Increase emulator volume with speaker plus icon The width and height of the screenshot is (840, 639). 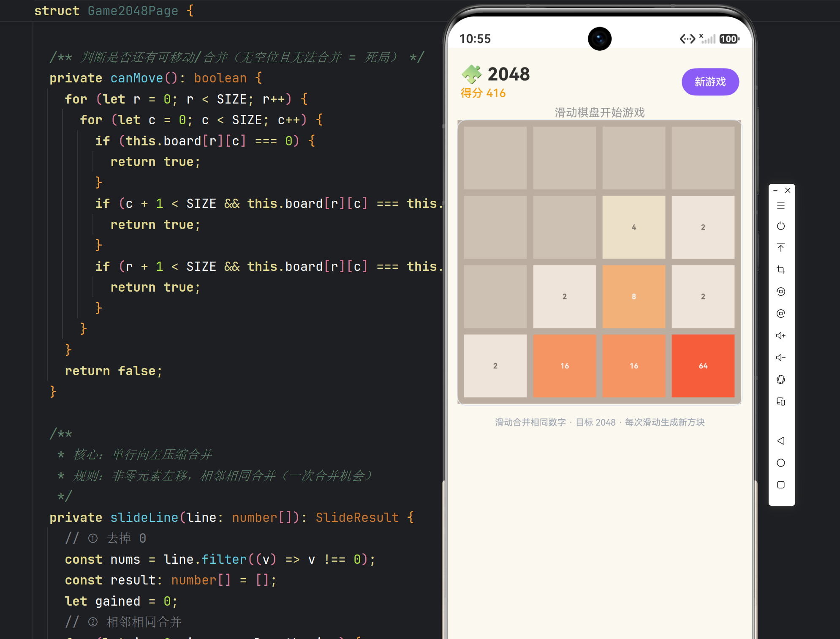click(781, 336)
